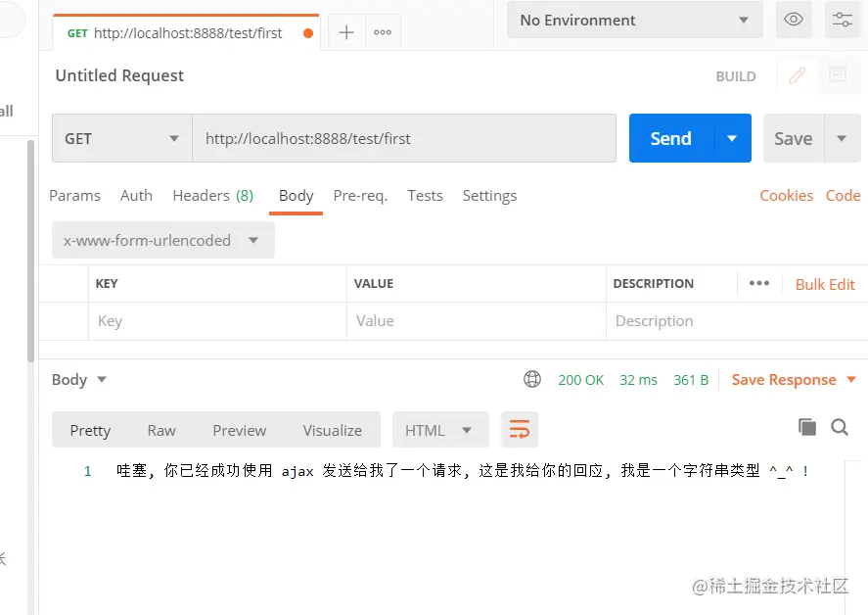
Task: Click the Value input cell
Action: click(477, 321)
